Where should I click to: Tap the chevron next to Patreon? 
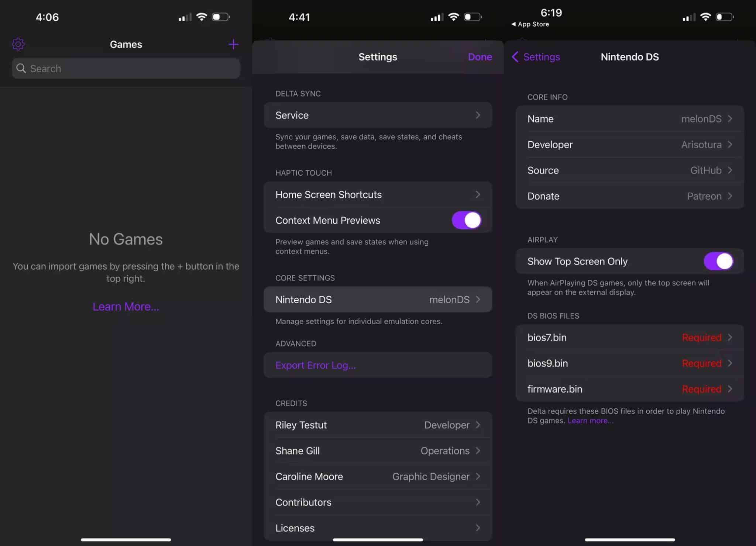(730, 196)
